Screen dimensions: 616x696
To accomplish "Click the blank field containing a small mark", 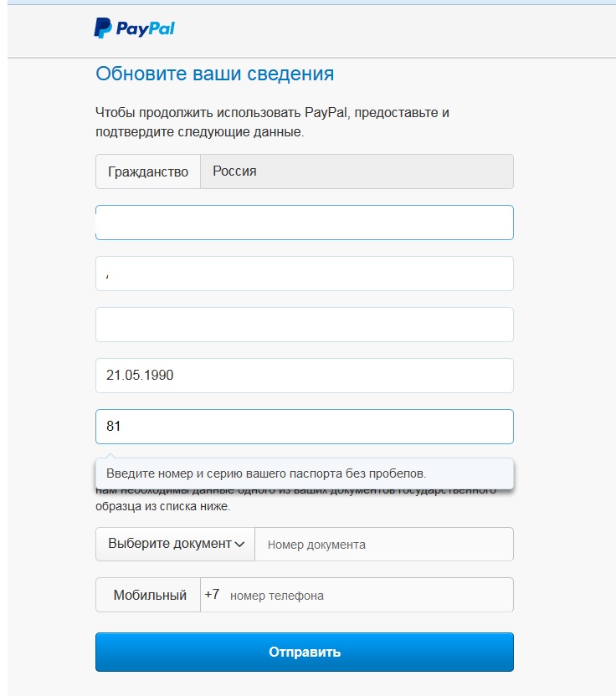I will (304, 274).
